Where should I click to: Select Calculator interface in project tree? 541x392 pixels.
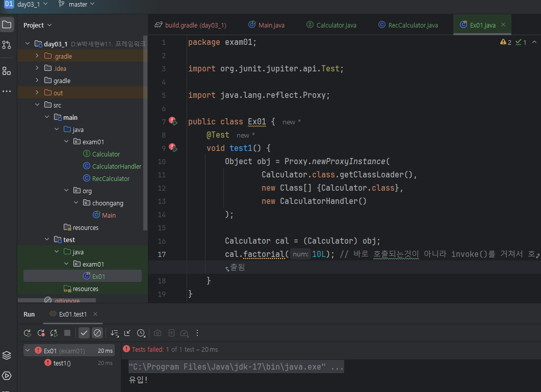(102, 154)
